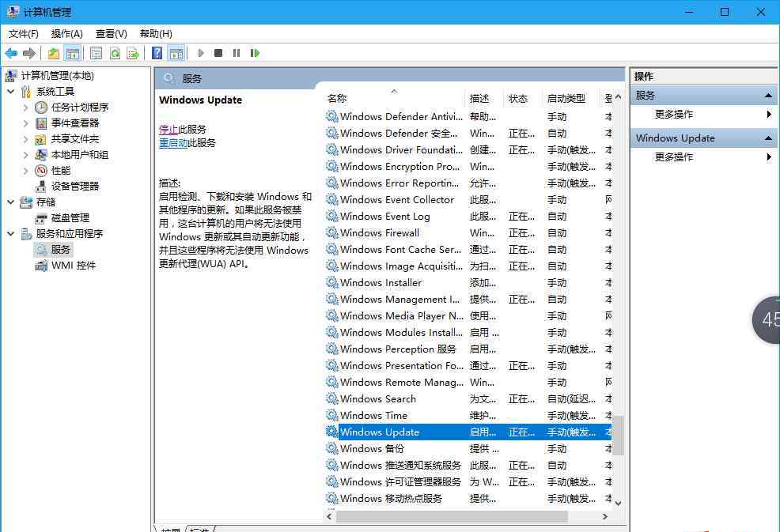Select the Windows 移动热点服务 row

pyautogui.click(x=469, y=499)
